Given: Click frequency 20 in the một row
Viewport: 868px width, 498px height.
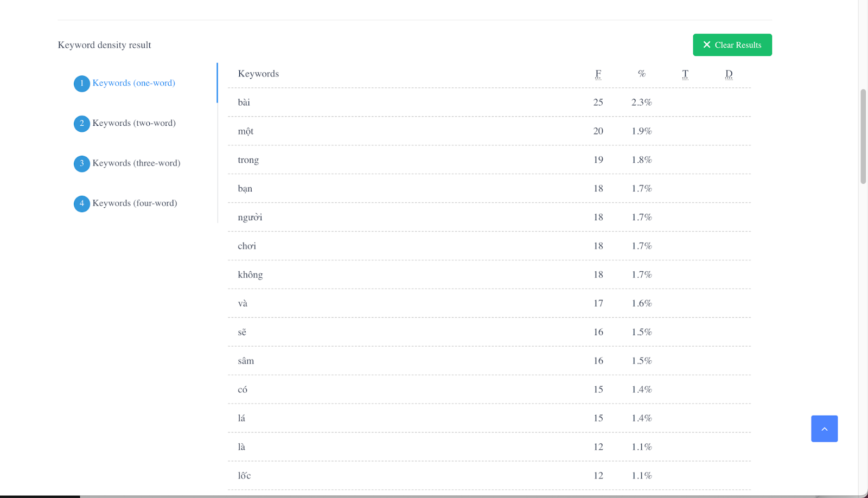Looking at the screenshot, I should 598,131.
